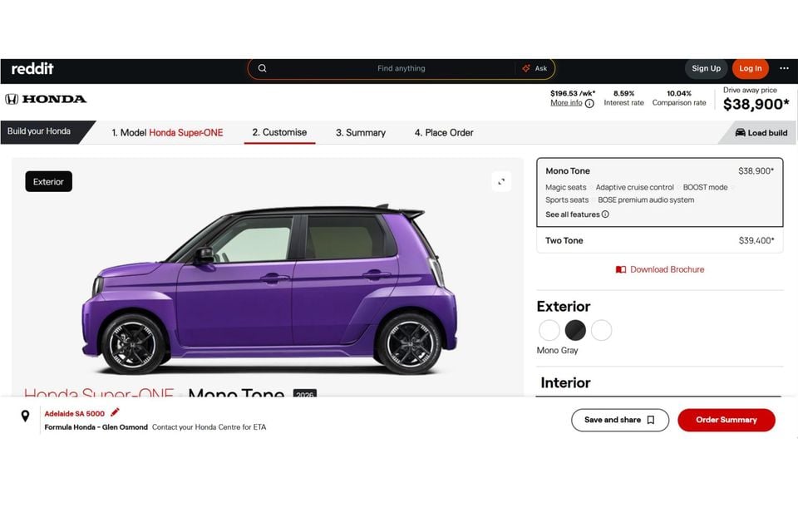Viewport: 798px width, 532px height.
Task: Click the Order Summary button
Action: tap(727, 420)
